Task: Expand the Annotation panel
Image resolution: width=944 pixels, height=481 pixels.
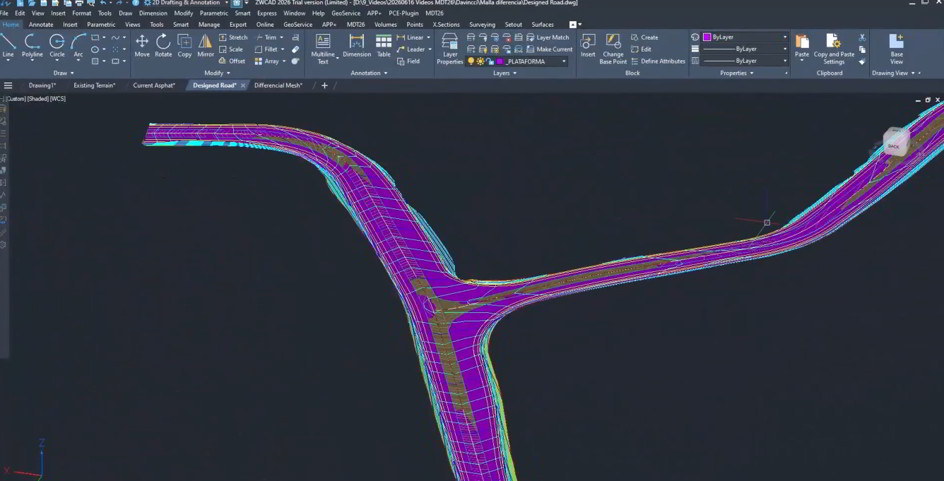Action: point(368,73)
